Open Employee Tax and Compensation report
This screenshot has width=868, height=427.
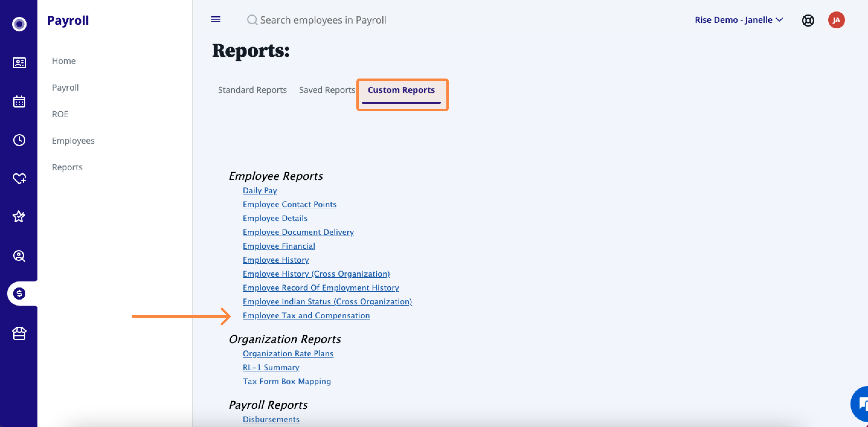[x=306, y=316]
